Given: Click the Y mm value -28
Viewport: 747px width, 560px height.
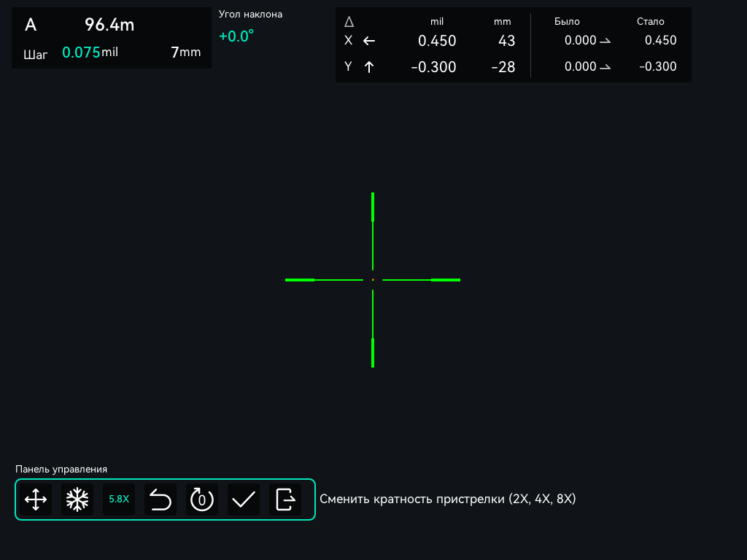Looking at the screenshot, I should click(503, 67).
